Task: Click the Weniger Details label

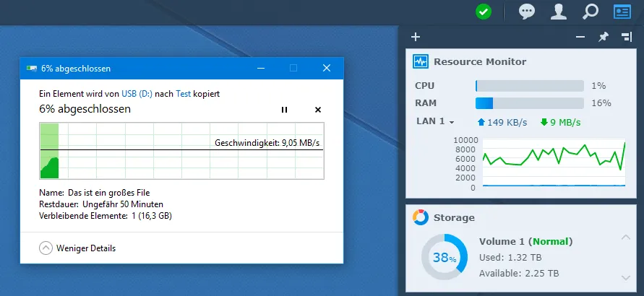Action: coord(86,248)
